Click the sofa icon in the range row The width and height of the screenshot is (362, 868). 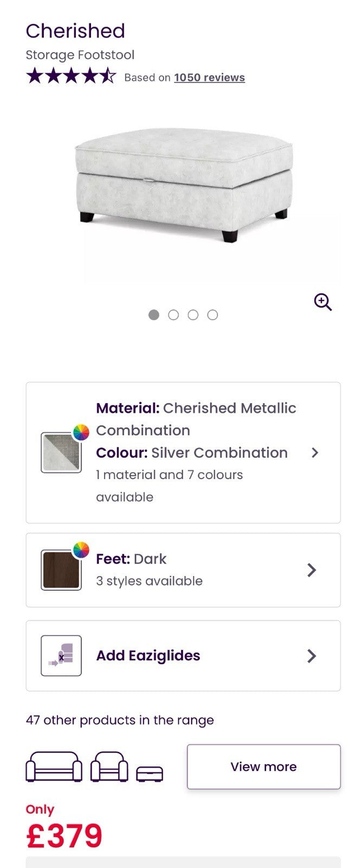click(x=54, y=767)
